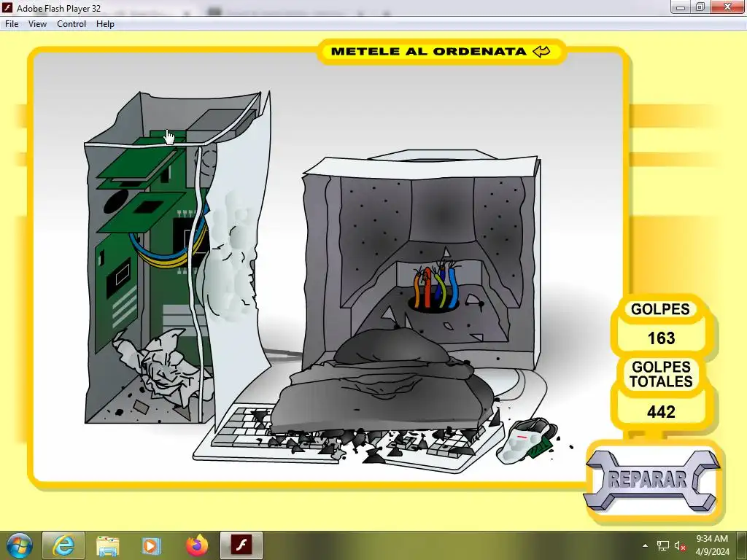
Task: Launch Internet Explorer from taskbar
Action: coord(63,545)
